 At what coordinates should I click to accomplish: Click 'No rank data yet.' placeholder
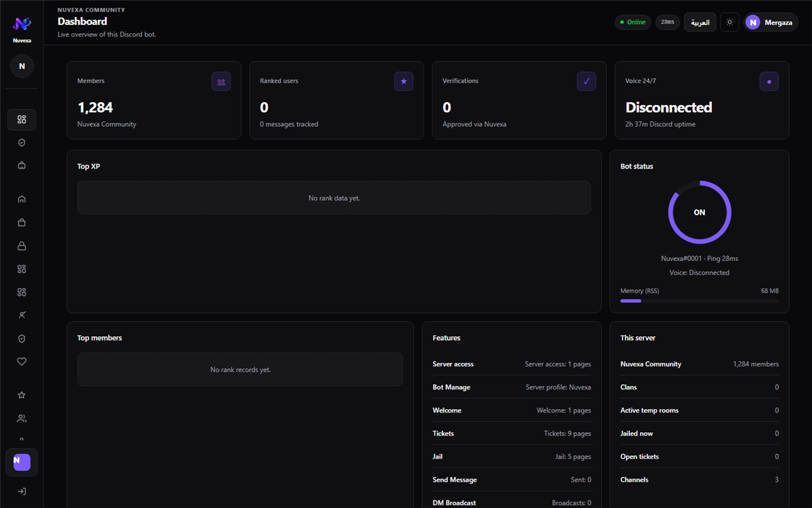334,198
